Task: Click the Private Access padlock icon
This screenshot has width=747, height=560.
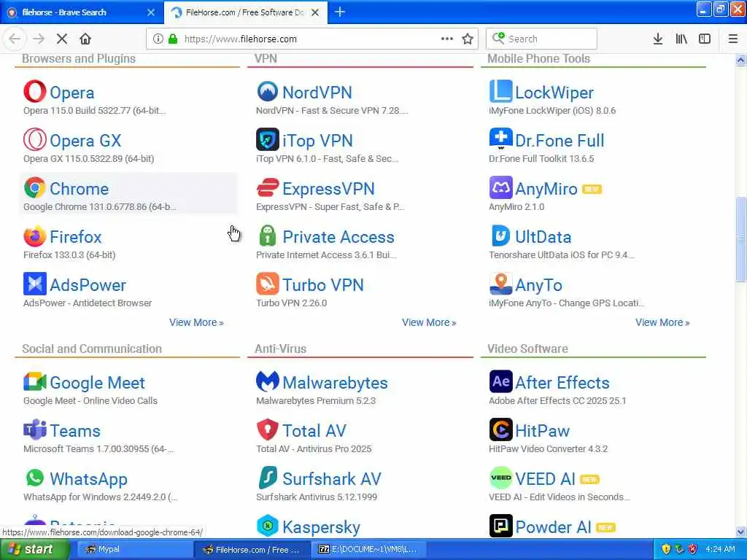Action: coord(267,236)
